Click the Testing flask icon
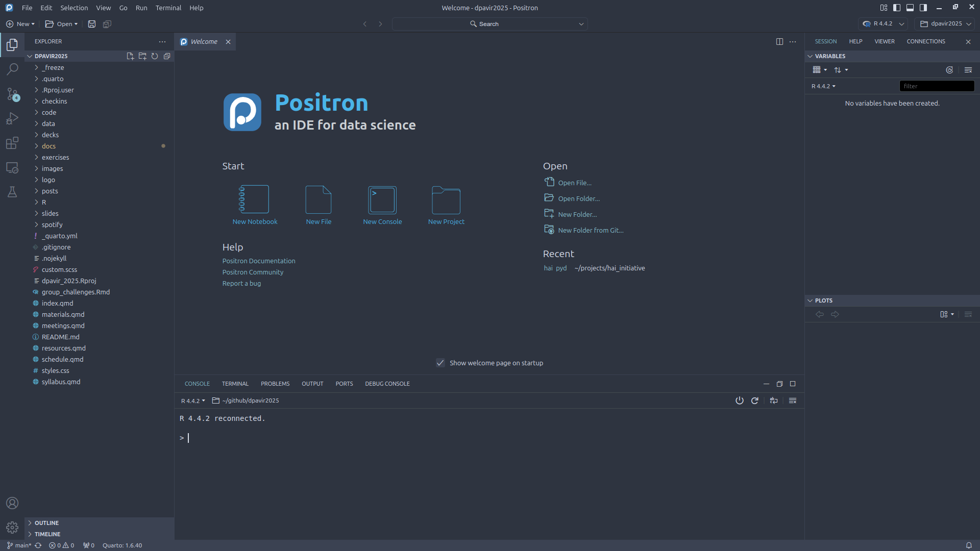The height and width of the screenshot is (551, 980). (12, 192)
